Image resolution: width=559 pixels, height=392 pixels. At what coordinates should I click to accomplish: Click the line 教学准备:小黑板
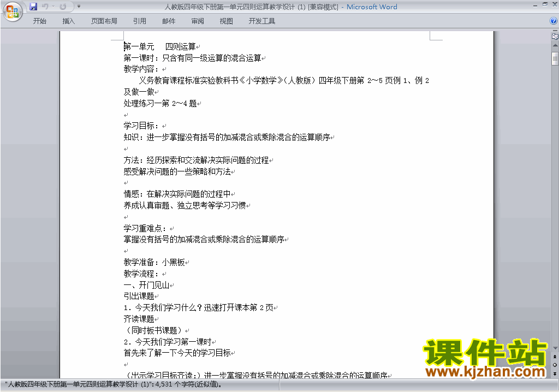pyautogui.click(x=154, y=263)
